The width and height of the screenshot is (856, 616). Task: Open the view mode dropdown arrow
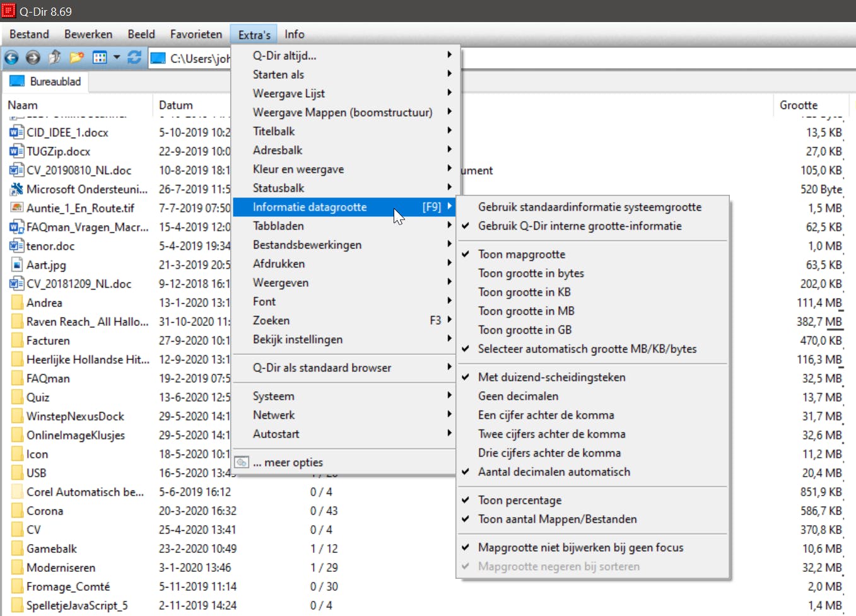117,58
